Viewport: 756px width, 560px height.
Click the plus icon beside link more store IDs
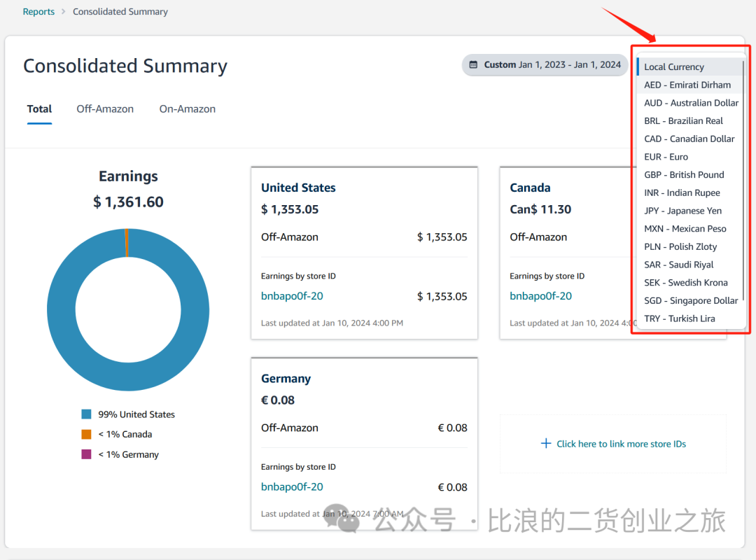(x=546, y=443)
